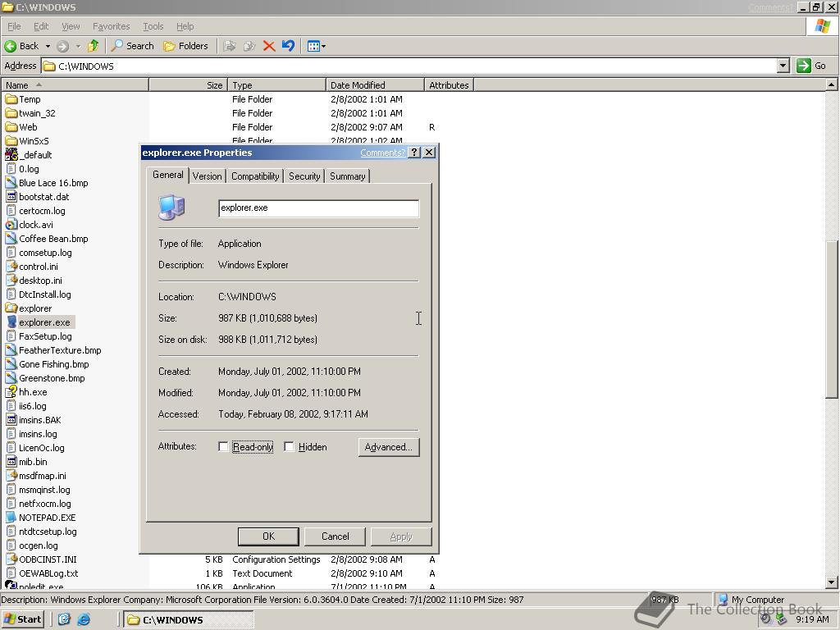
Task: Click the Move To toolbar icon
Action: (x=230, y=46)
